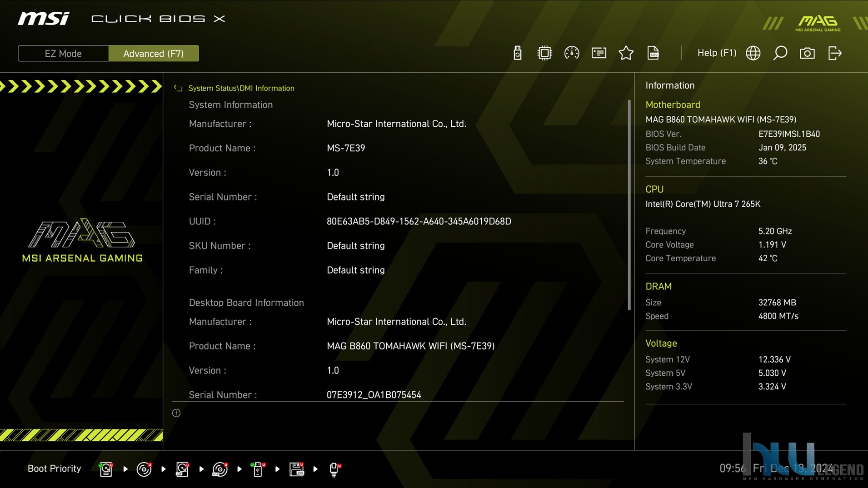Open the CPU hardware monitor chip icon
868x488 pixels.
(544, 53)
